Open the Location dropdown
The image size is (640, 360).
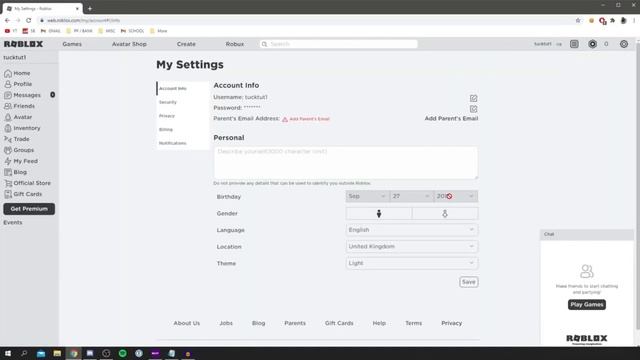click(x=411, y=247)
